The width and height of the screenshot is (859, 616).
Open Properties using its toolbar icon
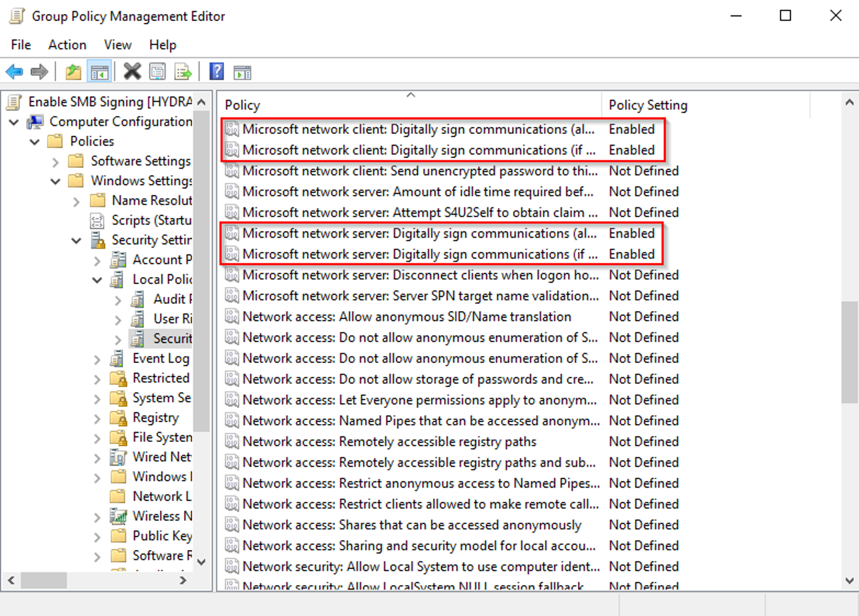158,71
